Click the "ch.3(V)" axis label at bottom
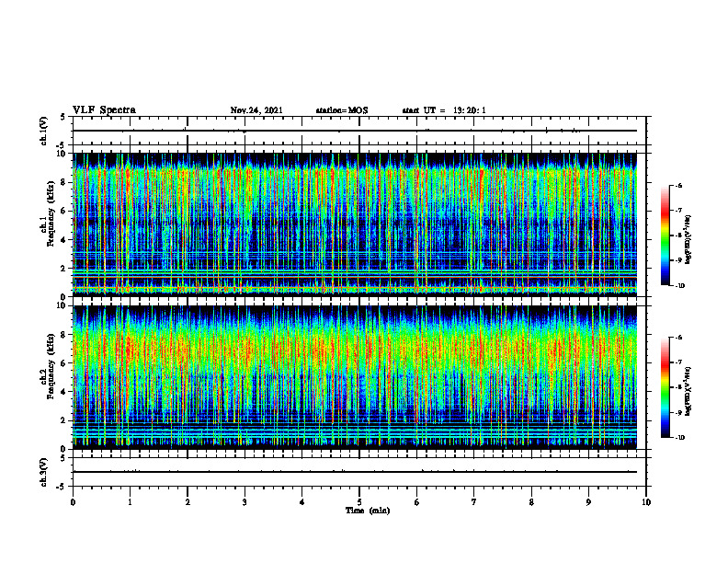 tap(44, 472)
